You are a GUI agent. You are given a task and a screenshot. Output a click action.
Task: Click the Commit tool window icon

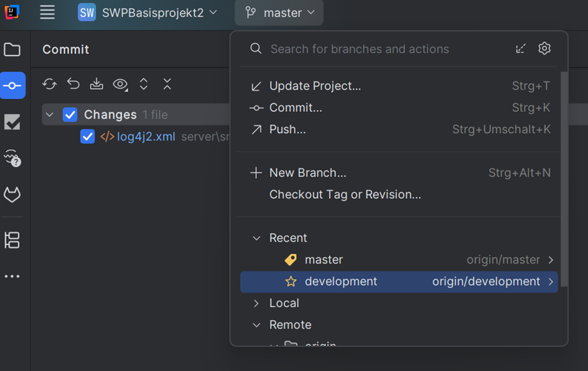(12, 86)
